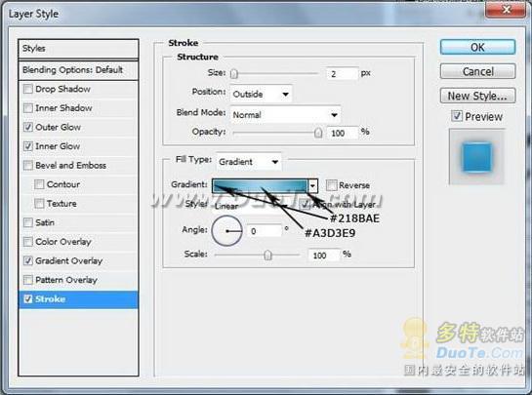This screenshot has height=395, width=532.
Task: Select the Inner Glow style row
Action: pos(78,146)
